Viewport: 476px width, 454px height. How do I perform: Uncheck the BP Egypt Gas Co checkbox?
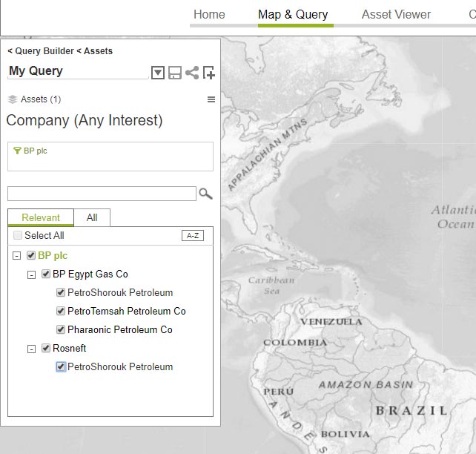[x=45, y=274]
